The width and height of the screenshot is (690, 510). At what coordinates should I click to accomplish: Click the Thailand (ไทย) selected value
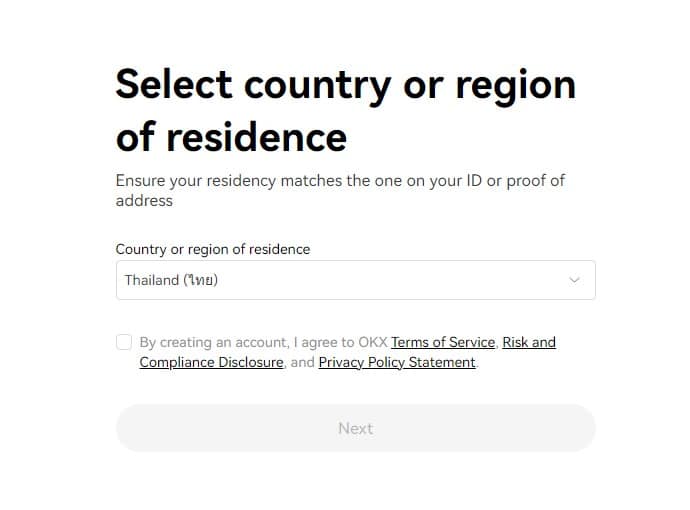click(x=171, y=280)
